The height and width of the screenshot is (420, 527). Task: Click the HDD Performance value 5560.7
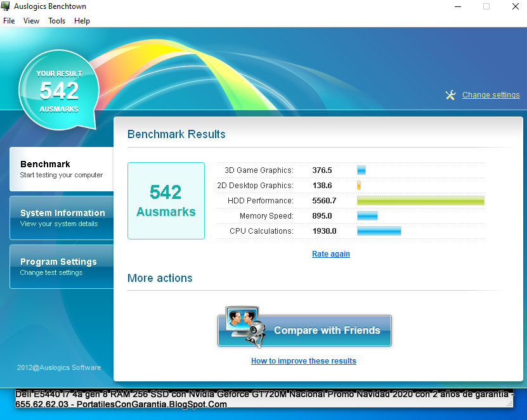pos(324,201)
